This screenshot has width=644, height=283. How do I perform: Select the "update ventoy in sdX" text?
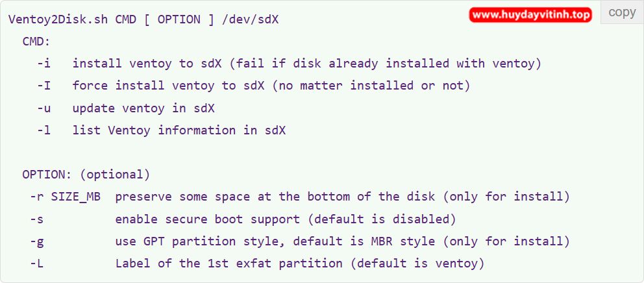tap(143, 108)
